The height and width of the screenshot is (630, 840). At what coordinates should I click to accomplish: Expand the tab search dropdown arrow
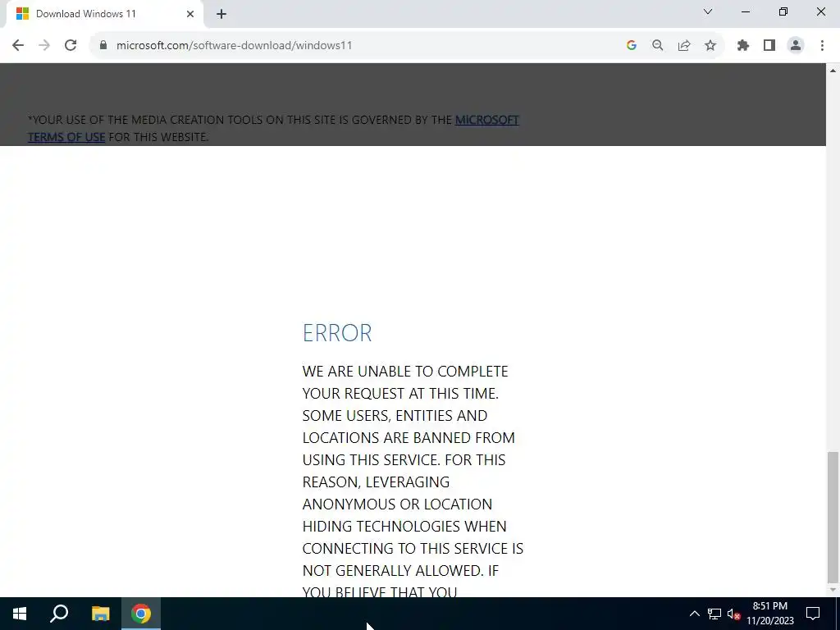pos(708,11)
